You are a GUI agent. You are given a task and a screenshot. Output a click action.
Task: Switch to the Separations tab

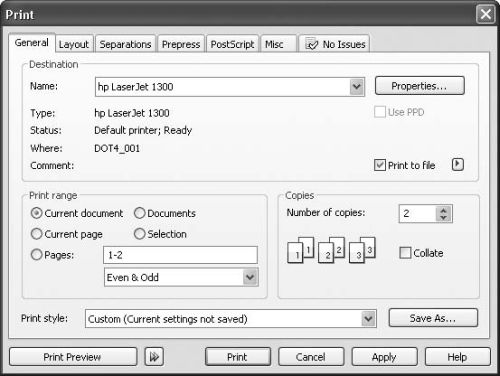coord(125,44)
